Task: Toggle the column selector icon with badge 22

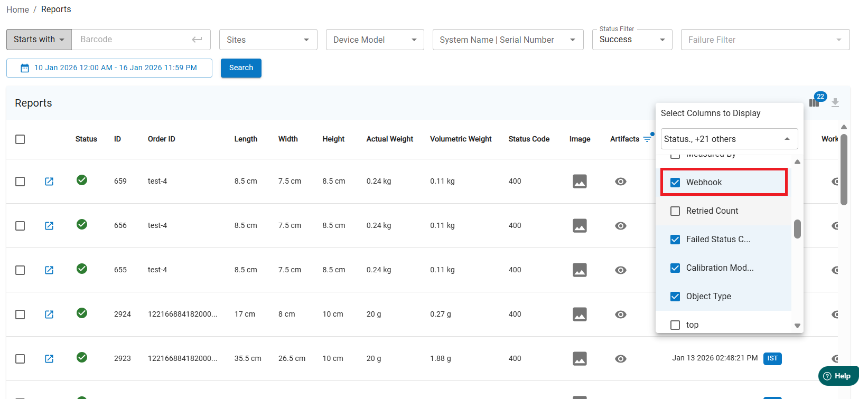Action: (814, 103)
